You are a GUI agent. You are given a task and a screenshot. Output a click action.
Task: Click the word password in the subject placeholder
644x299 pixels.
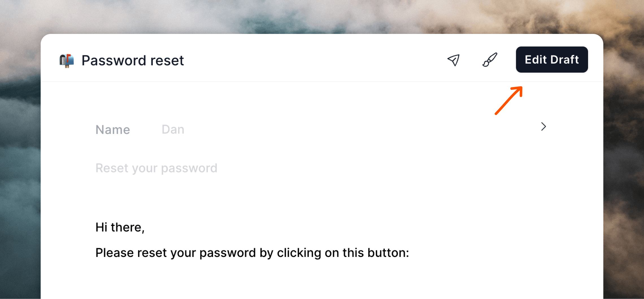click(x=189, y=169)
